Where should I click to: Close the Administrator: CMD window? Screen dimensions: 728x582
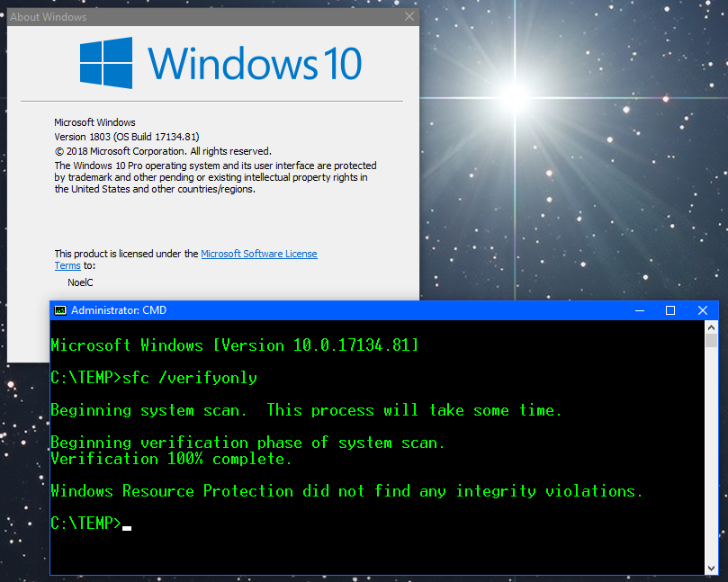click(x=702, y=310)
